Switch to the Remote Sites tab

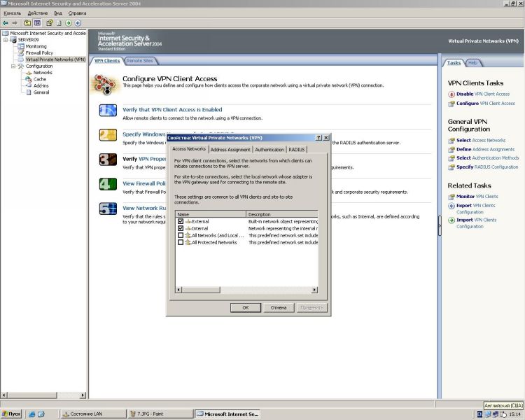[139, 61]
